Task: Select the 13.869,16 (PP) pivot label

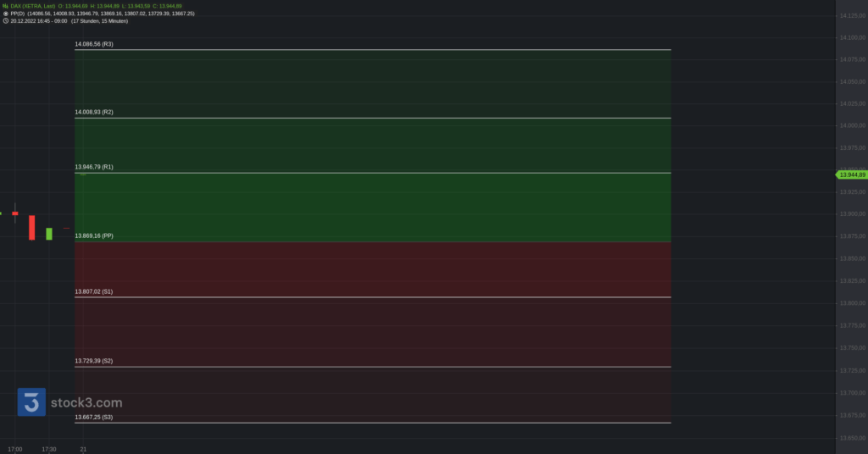Action: (93, 235)
